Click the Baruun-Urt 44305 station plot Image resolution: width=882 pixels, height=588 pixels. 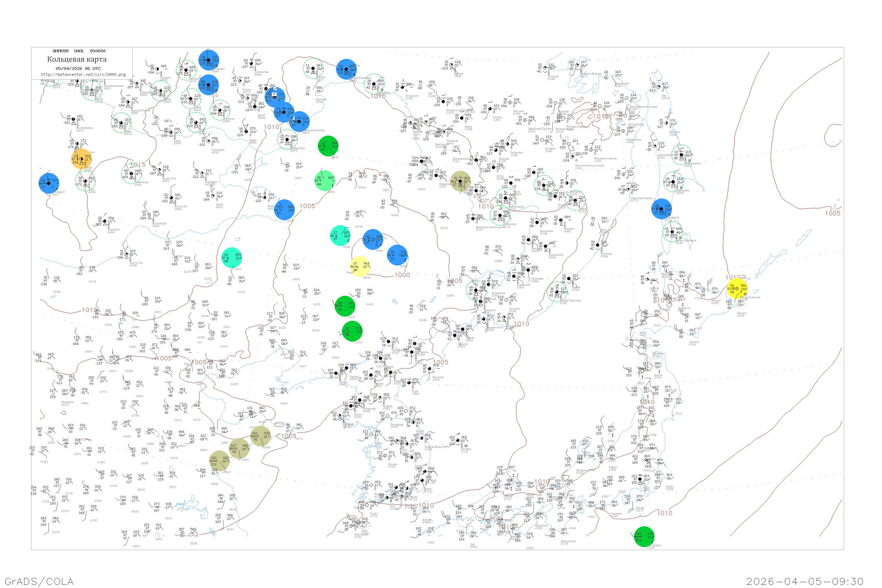pyautogui.click(x=171, y=198)
